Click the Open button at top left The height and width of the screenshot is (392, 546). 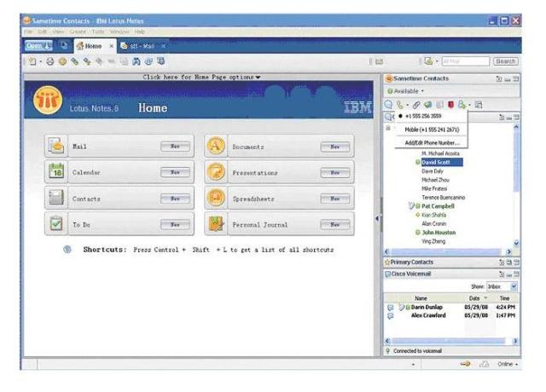38,45
